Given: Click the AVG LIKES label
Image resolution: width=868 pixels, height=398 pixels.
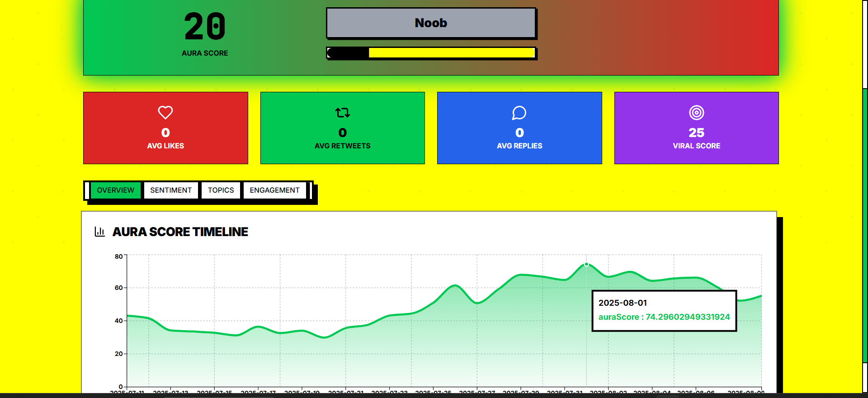Looking at the screenshot, I should (165, 146).
